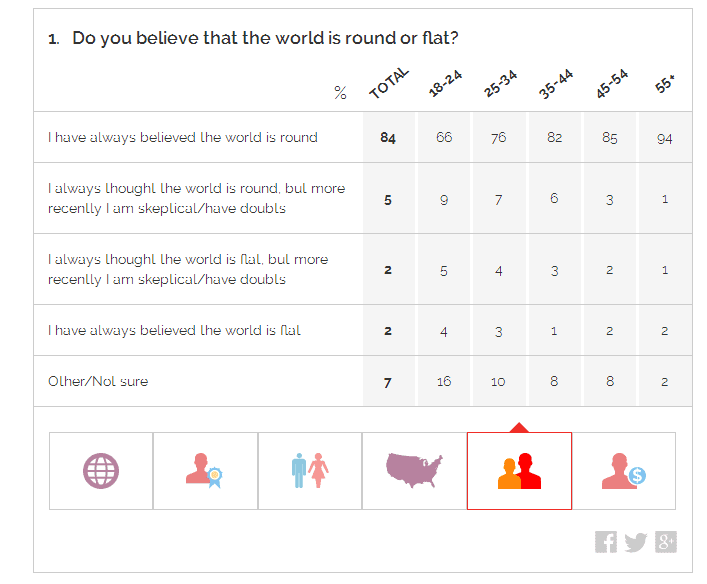Open the income breakdown with dollar icon

tap(624, 471)
